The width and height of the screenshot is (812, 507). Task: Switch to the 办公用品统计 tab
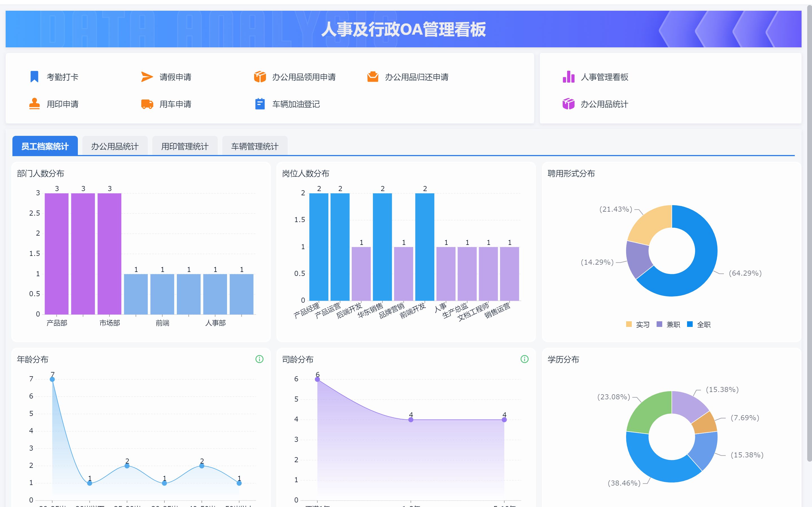(x=115, y=146)
